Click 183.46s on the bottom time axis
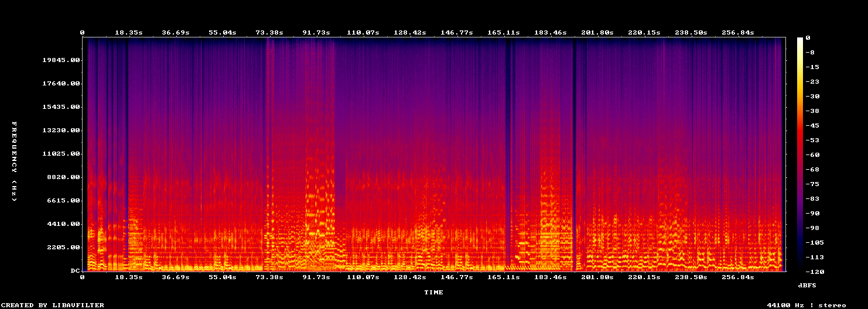This screenshot has height=309, width=868. point(551,277)
